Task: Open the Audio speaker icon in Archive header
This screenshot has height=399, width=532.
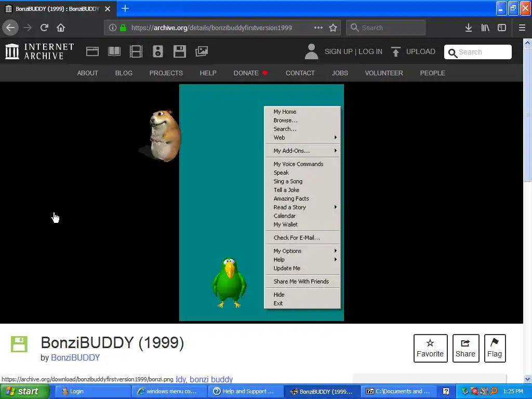Action: (x=158, y=51)
